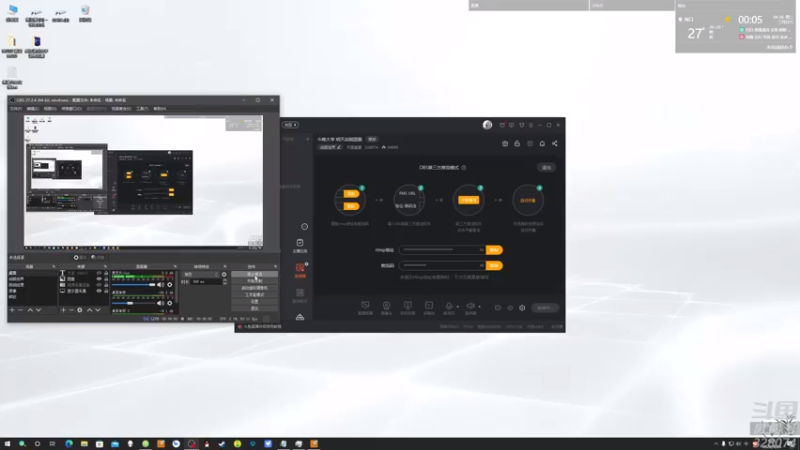Toggle lock of display capture source in OBS

[106, 291]
